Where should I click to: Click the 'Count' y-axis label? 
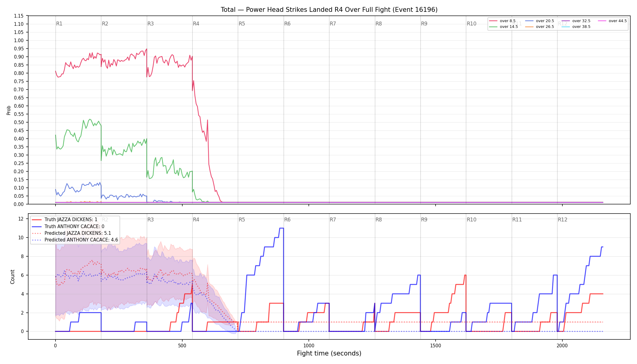12,277
